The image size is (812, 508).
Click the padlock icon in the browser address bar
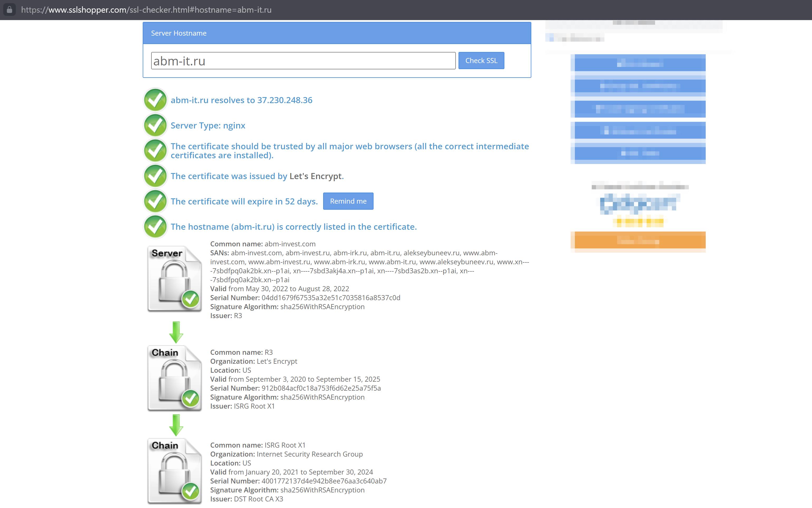(10, 10)
